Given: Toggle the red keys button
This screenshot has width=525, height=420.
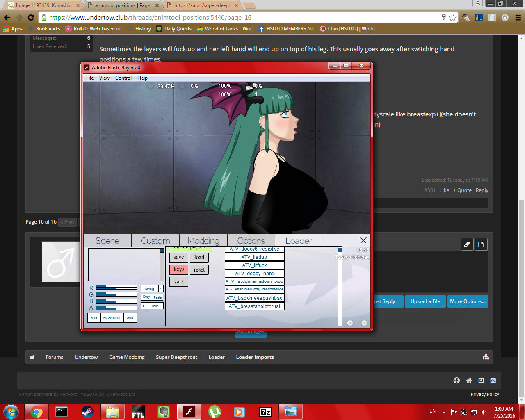Looking at the screenshot, I should coord(179,269).
